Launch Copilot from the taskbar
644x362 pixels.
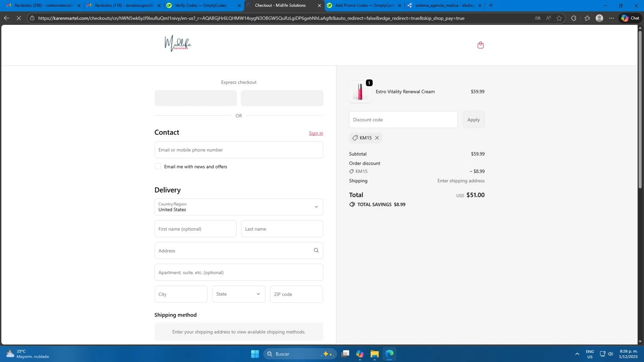(x=360, y=354)
